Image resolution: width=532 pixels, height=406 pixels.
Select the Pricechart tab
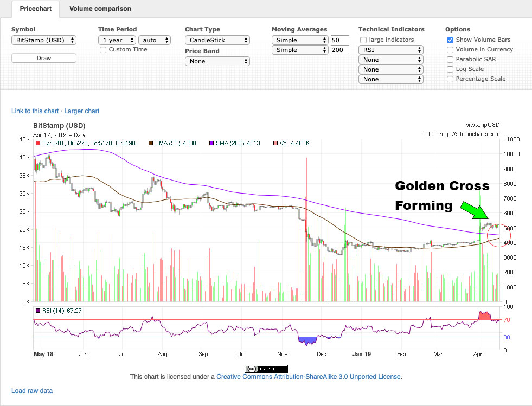pos(35,9)
